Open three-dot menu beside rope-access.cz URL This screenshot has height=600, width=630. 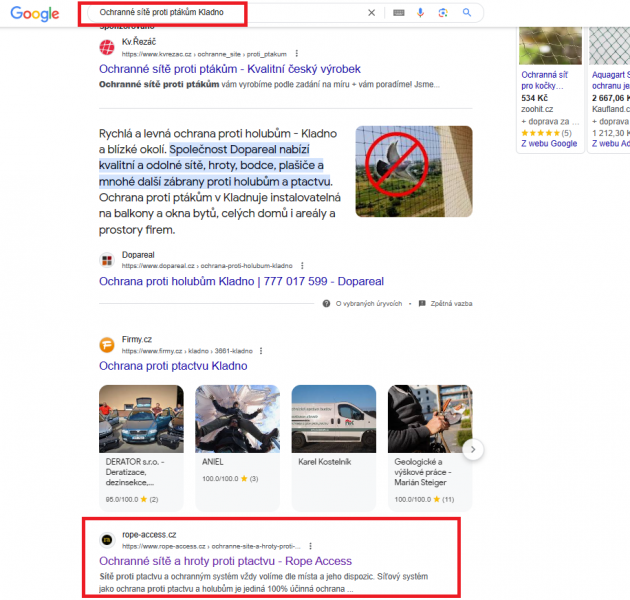pyautogui.click(x=310, y=546)
